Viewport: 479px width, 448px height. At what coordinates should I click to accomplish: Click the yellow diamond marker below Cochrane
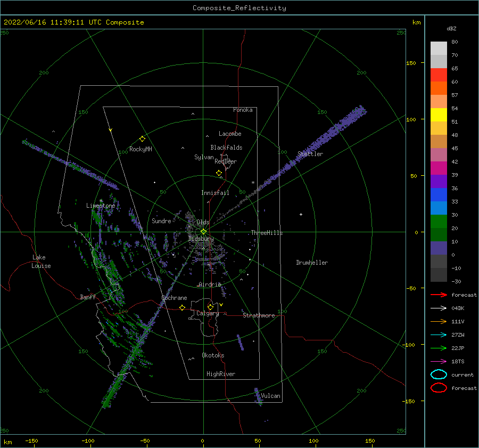coord(182,307)
